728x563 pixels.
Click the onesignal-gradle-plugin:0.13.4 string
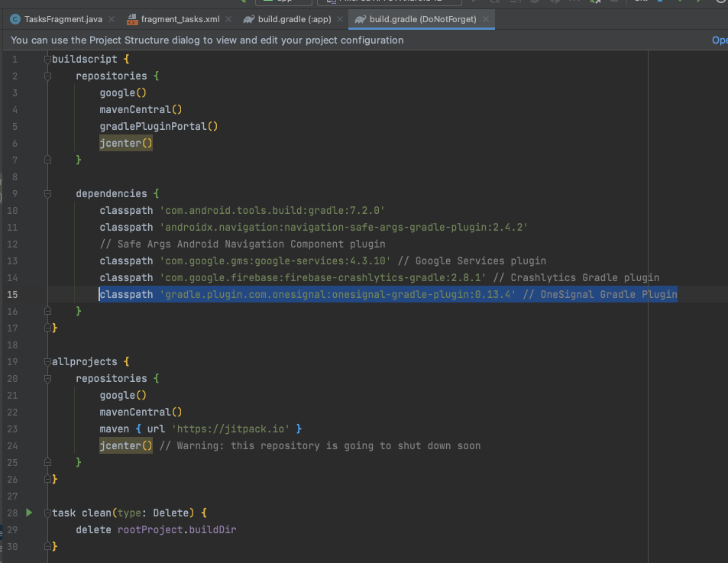338,294
